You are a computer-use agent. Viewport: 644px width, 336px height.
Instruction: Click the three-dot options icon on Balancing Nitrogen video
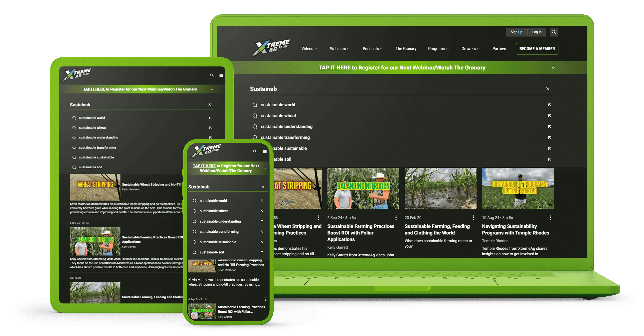(x=395, y=218)
